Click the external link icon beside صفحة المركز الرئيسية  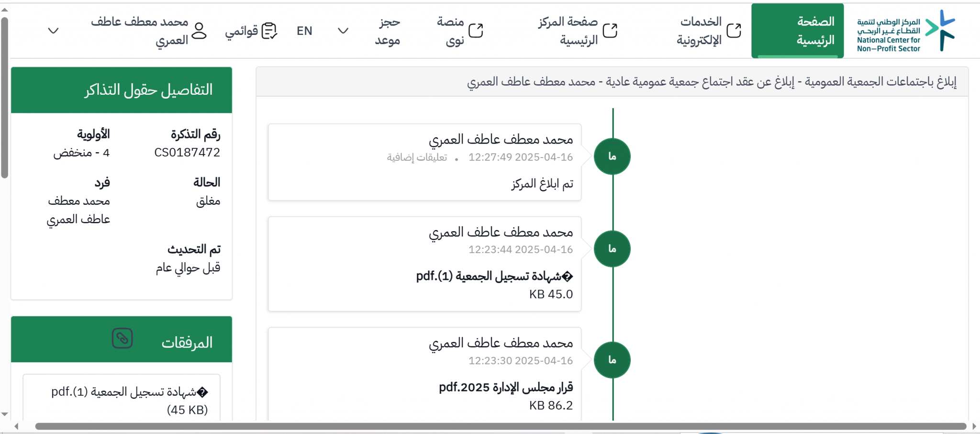tap(610, 31)
